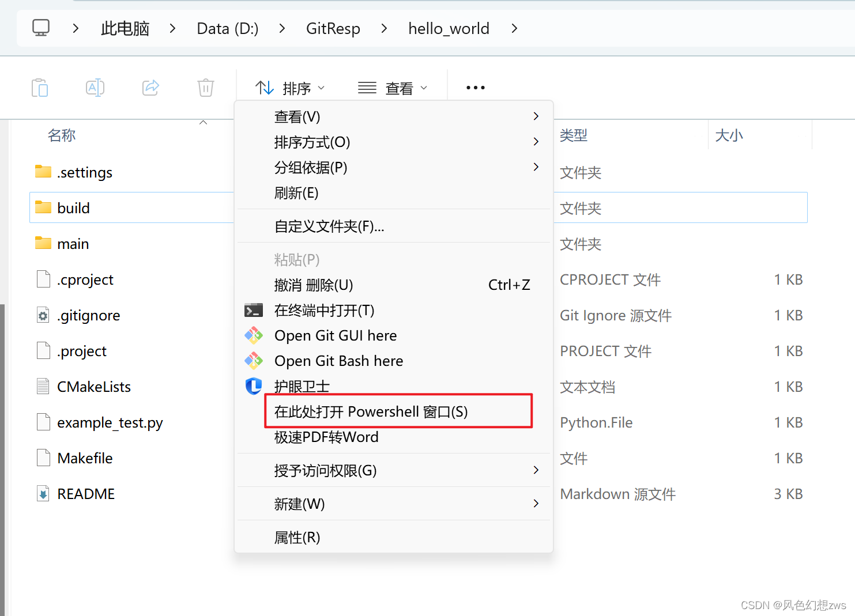Viewport: 855px width, 616px height.
Task: Click the Delete trash icon
Action: [x=205, y=88]
